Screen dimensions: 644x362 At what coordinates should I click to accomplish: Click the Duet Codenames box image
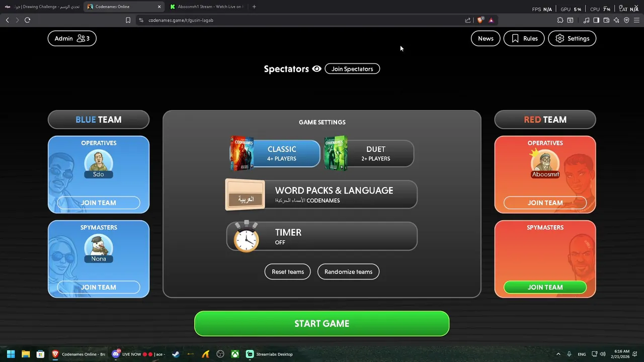[336, 153]
